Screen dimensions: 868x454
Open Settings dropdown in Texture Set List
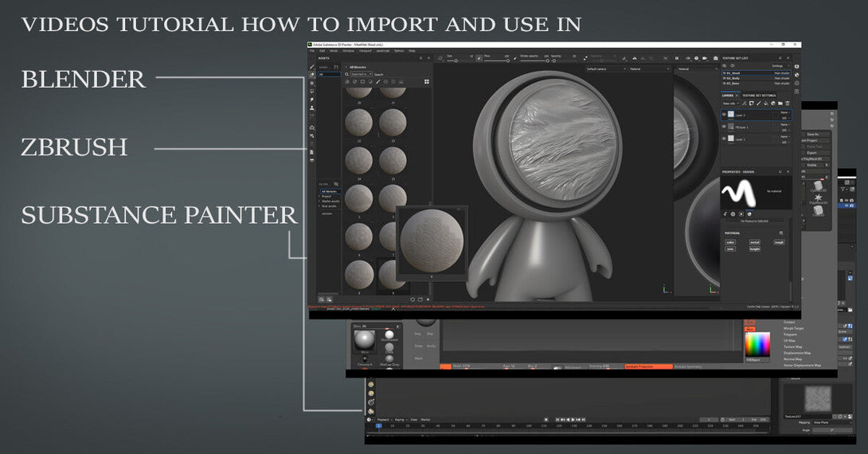point(780,66)
